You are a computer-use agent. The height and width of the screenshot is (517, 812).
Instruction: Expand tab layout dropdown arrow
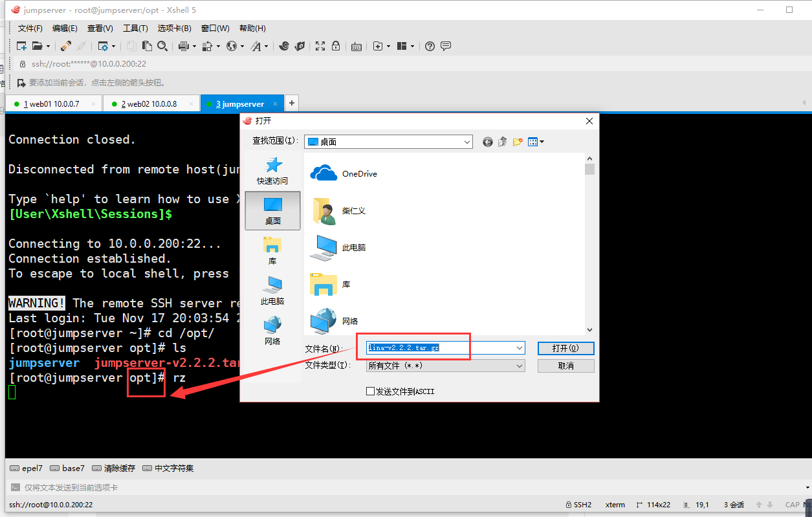click(412, 46)
